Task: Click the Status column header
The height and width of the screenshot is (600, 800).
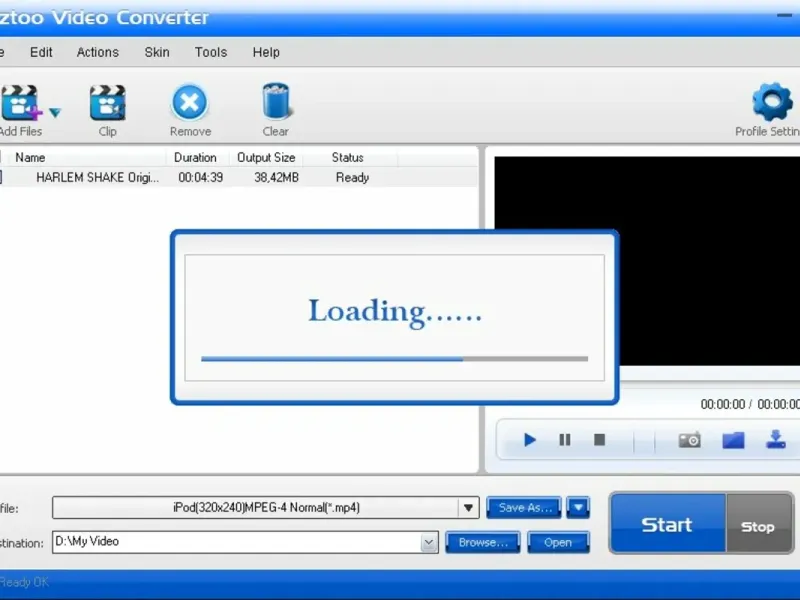Action: click(347, 158)
